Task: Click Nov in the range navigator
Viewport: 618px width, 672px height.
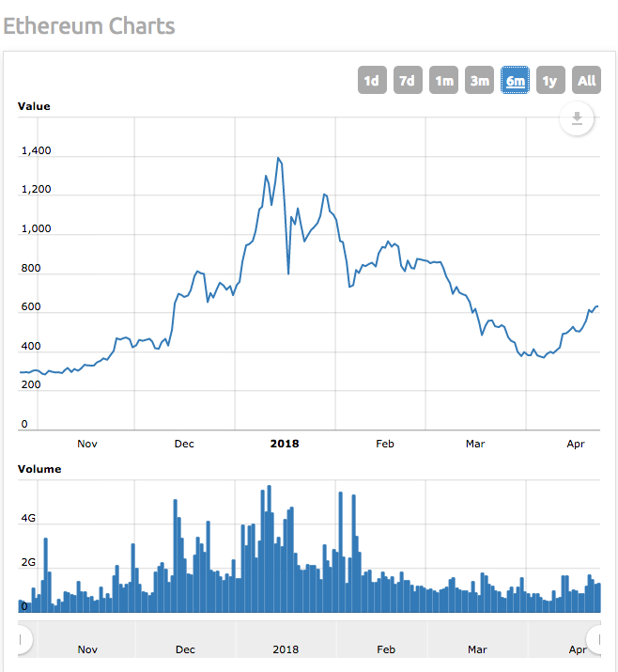Action: [87, 649]
